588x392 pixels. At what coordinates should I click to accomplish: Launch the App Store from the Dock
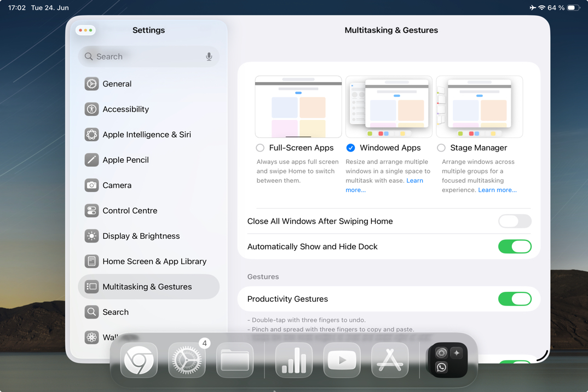tap(390, 360)
